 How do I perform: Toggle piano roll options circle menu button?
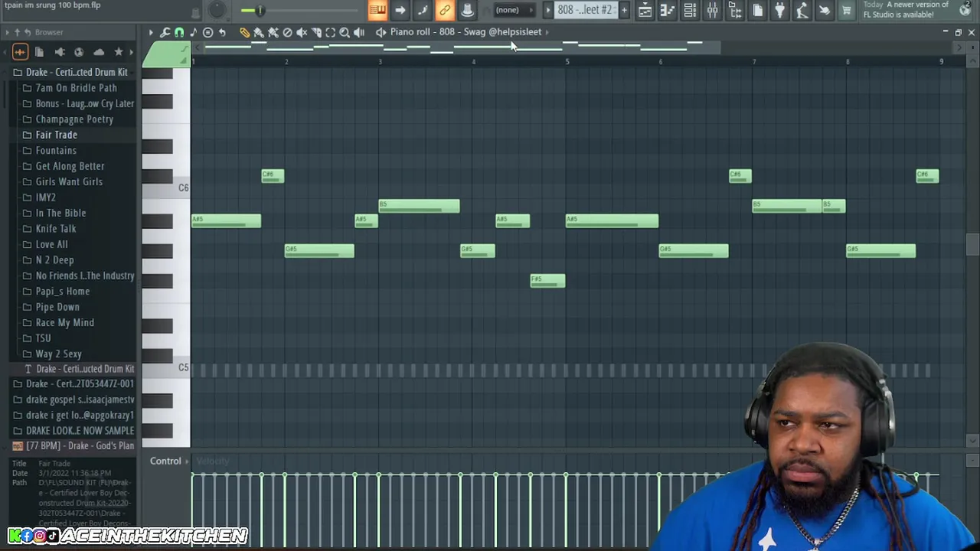coord(207,32)
